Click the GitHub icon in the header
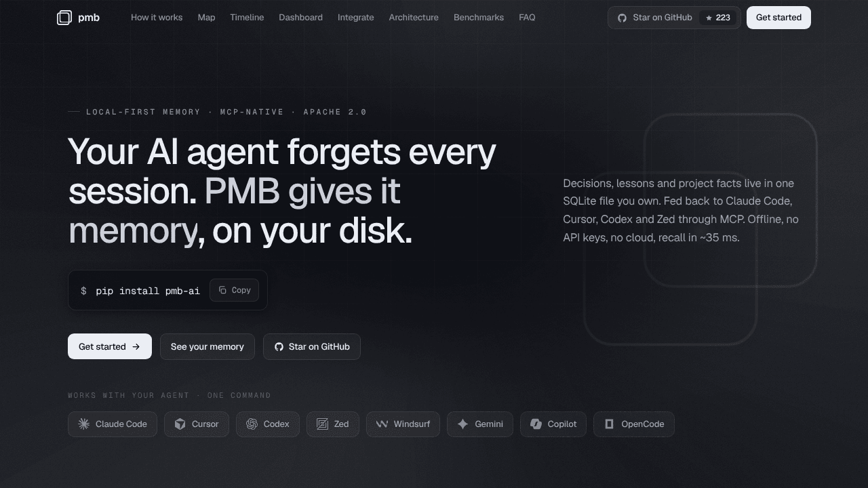868x488 pixels. [623, 18]
